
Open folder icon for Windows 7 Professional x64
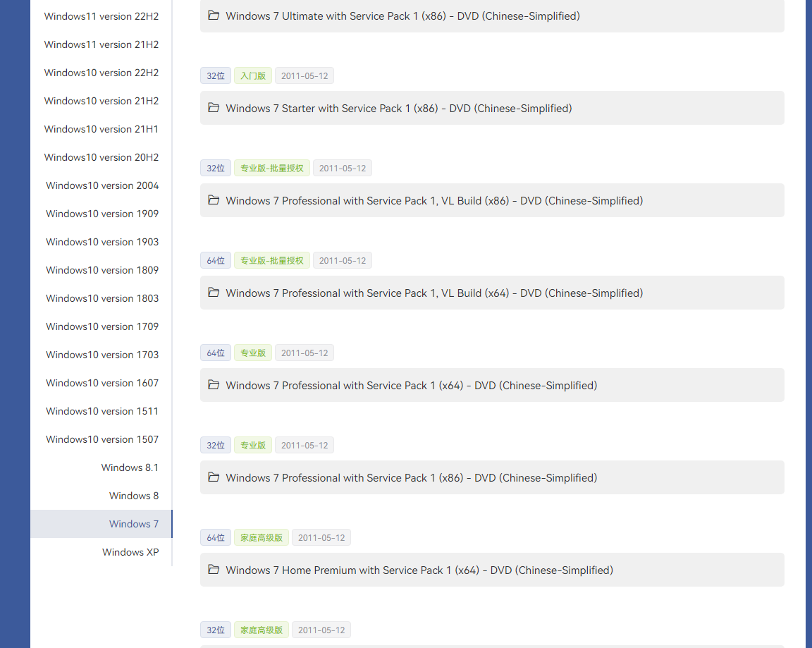tap(214, 385)
